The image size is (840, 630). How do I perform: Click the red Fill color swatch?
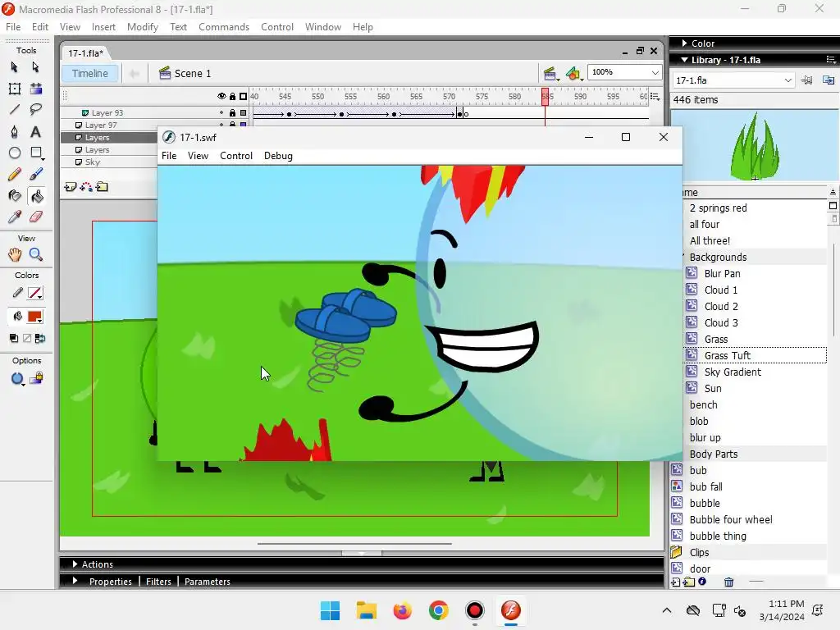[x=35, y=317]
